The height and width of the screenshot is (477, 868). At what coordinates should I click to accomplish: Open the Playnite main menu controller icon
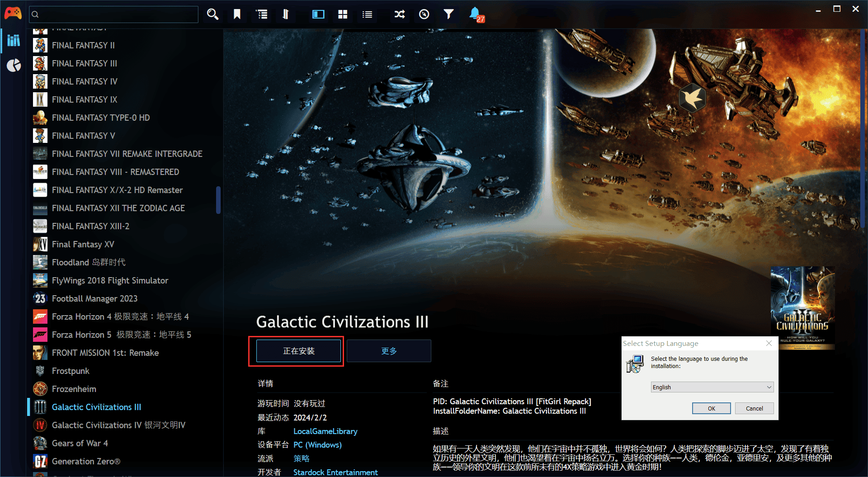[13, 14]
